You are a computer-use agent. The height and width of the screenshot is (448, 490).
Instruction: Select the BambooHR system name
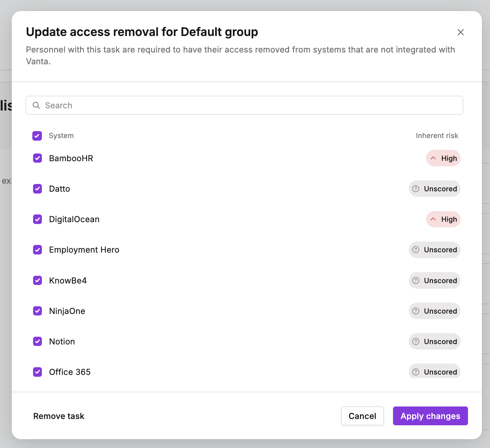71,158
